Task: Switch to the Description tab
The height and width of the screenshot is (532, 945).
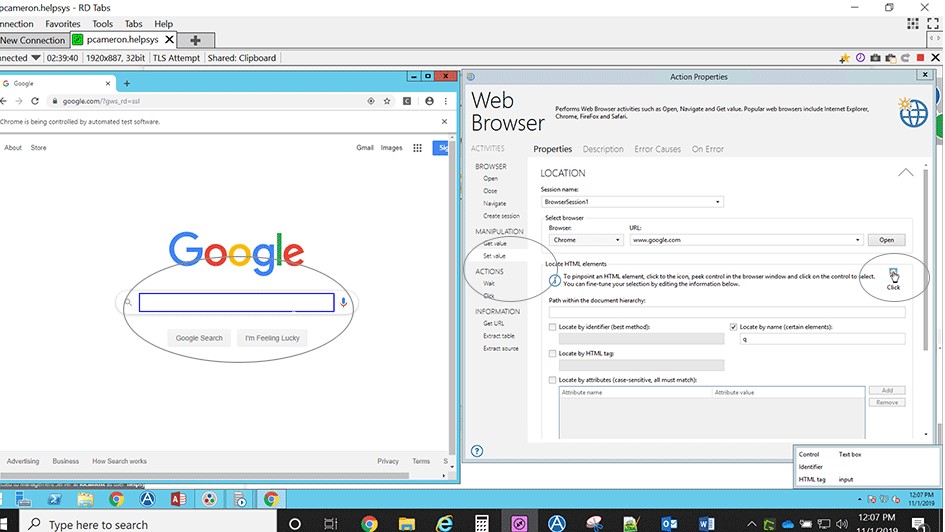Action: point(603,149)
